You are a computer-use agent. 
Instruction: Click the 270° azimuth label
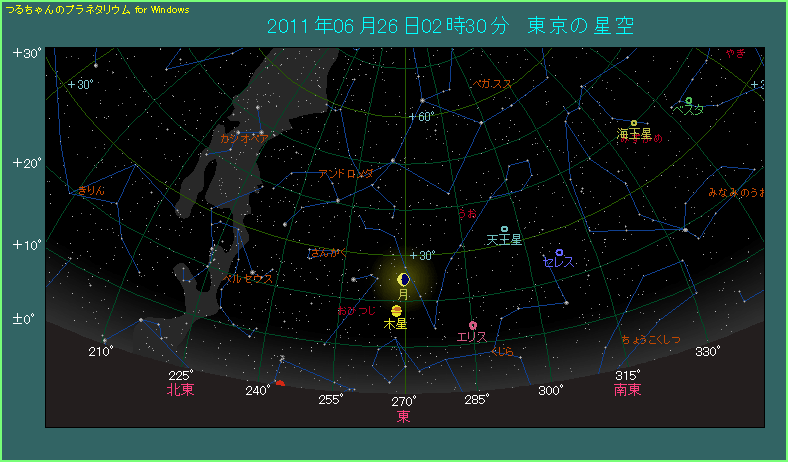coord(403,401)
